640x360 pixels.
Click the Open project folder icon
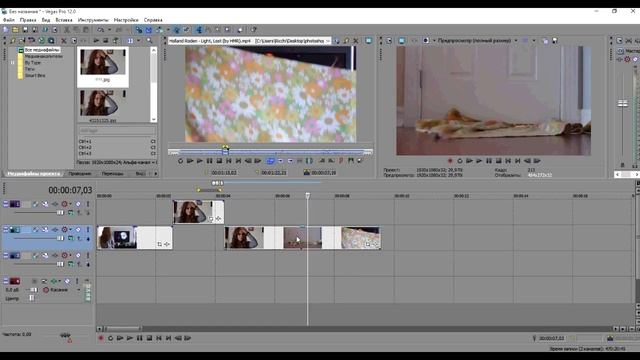(x=15, y=30)
